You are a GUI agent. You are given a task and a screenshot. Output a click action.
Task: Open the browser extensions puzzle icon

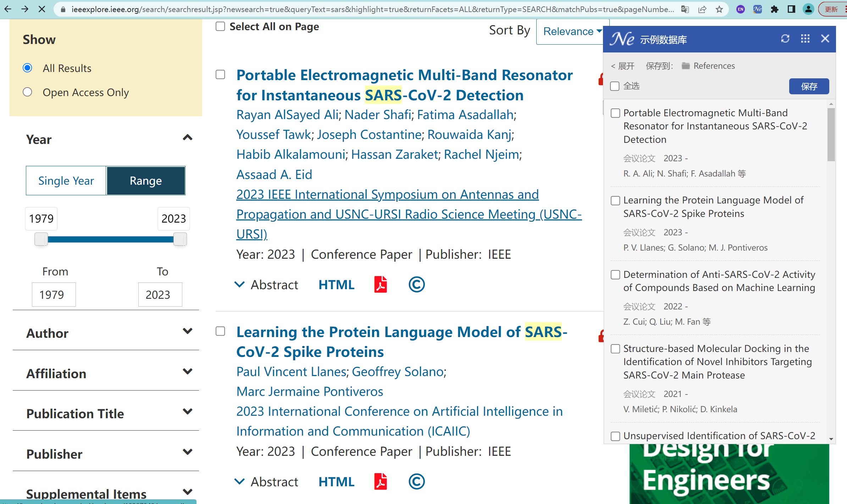point(775,10)
